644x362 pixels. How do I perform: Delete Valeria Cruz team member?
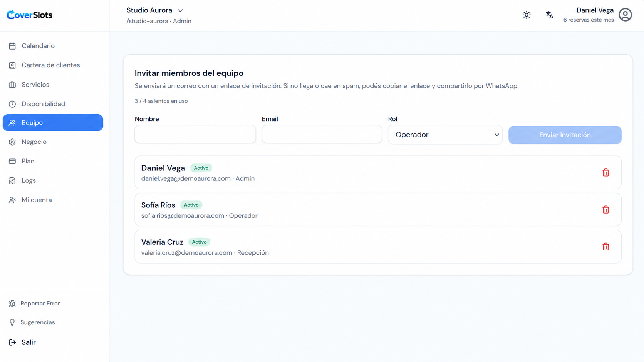pyautogui.click(x=605, y=246)
